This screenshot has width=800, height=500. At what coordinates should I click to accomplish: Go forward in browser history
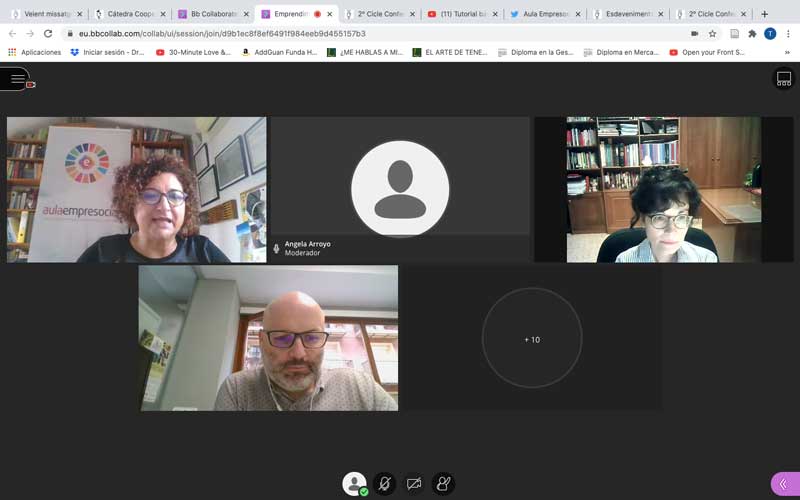click(30, 34)
